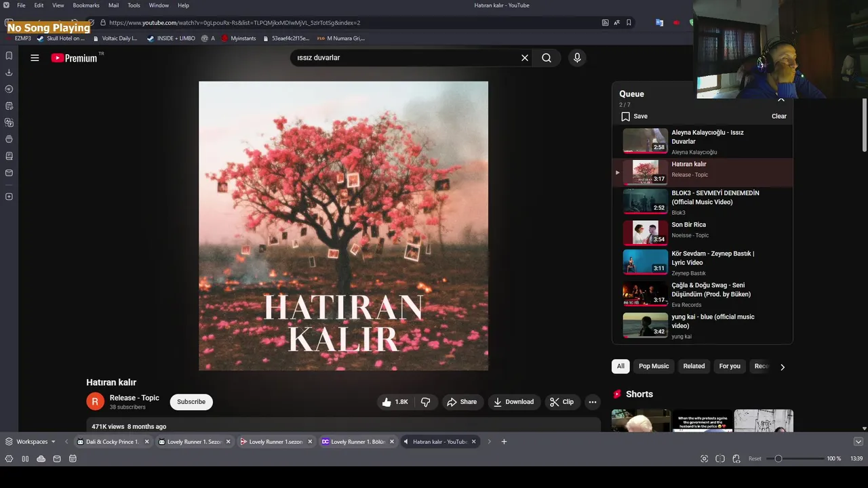Select the All filter chip
868x488 pixels.
(620, 366)
